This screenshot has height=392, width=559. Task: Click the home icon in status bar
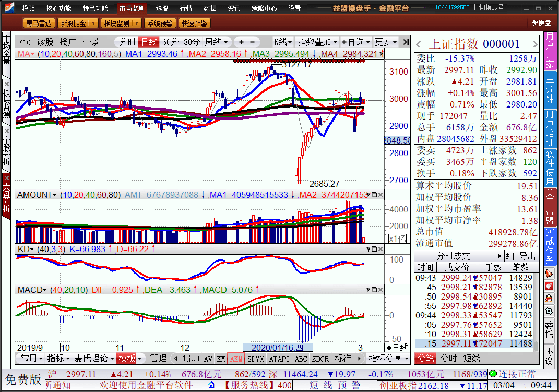point(211,385)
